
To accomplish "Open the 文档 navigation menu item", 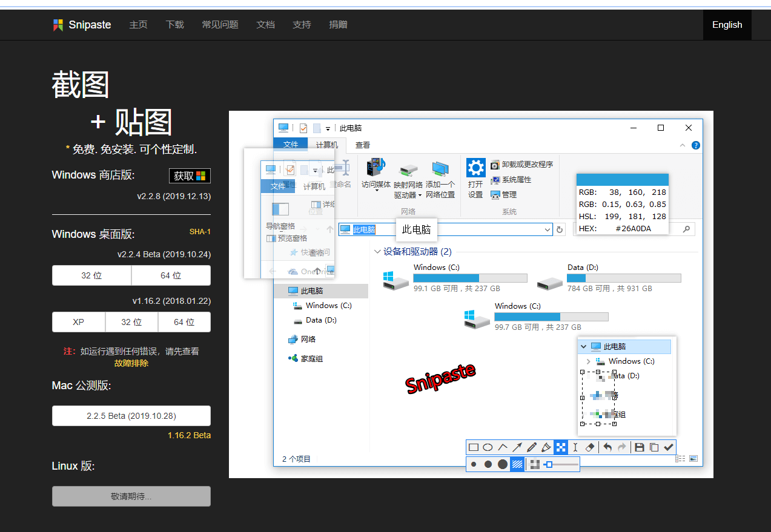I will pyautogui.click(x=265, y=25).
